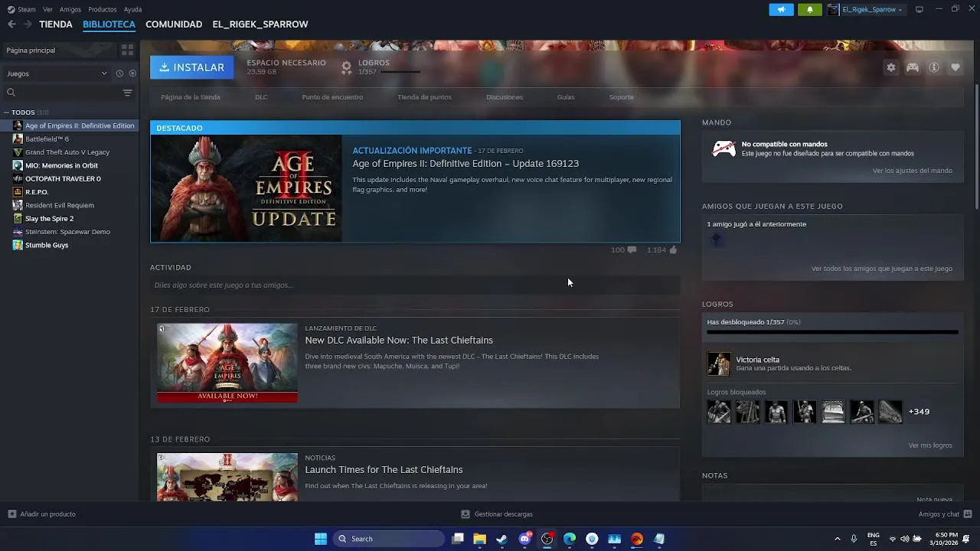980x551 pixels.
Task: Click the activity status text field
Action: (x=415, y=285)
